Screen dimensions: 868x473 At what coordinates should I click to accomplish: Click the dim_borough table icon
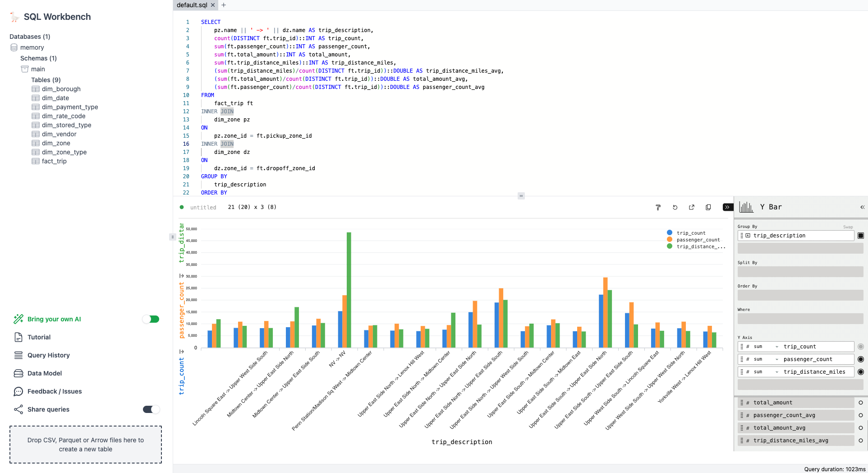[36, 89]
